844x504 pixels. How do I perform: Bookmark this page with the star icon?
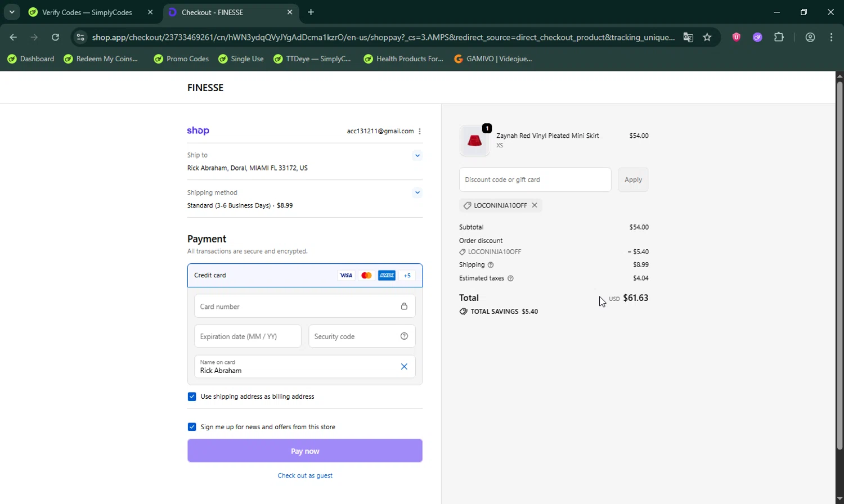[x=707, y=37]
